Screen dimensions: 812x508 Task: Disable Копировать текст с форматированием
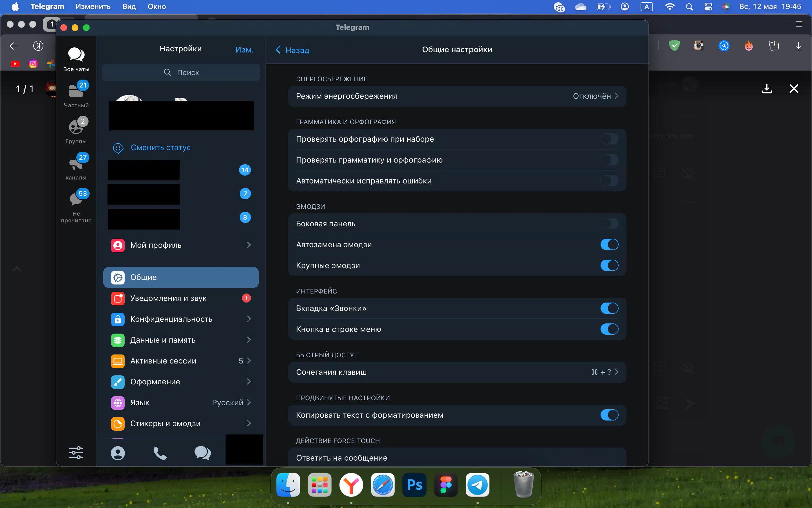coord(609,415)
